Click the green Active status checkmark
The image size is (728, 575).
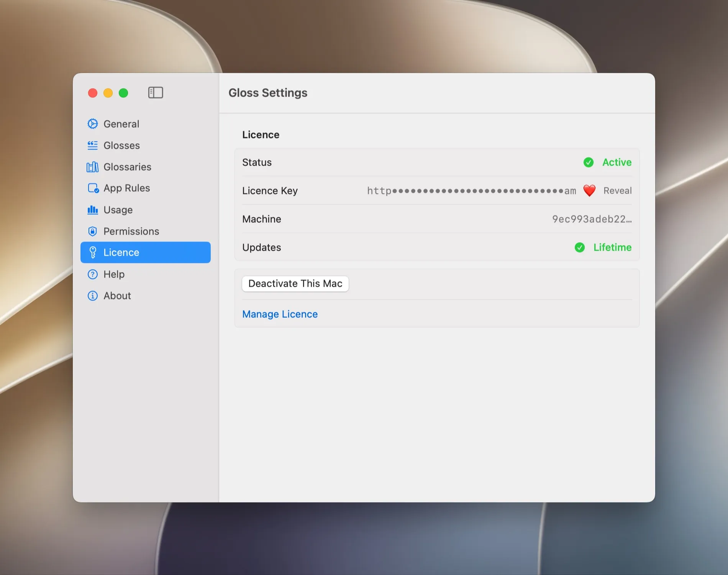click(589, 163)
